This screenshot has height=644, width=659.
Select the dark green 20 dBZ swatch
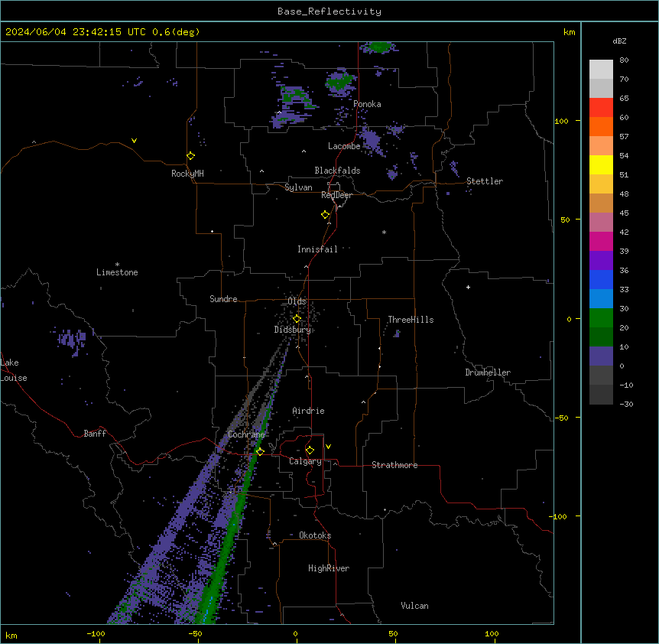[x=601, y=337]
